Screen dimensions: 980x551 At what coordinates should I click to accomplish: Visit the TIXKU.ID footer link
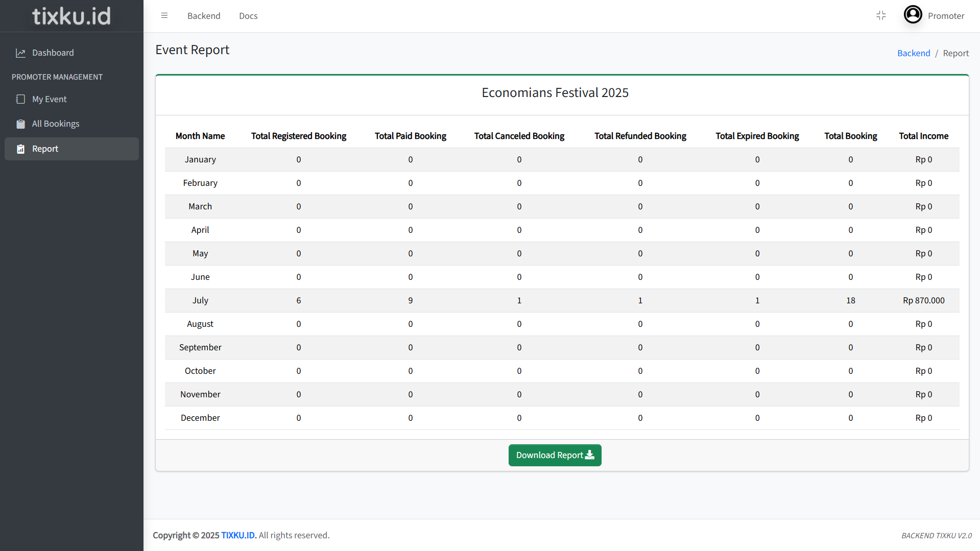[238, 535]
